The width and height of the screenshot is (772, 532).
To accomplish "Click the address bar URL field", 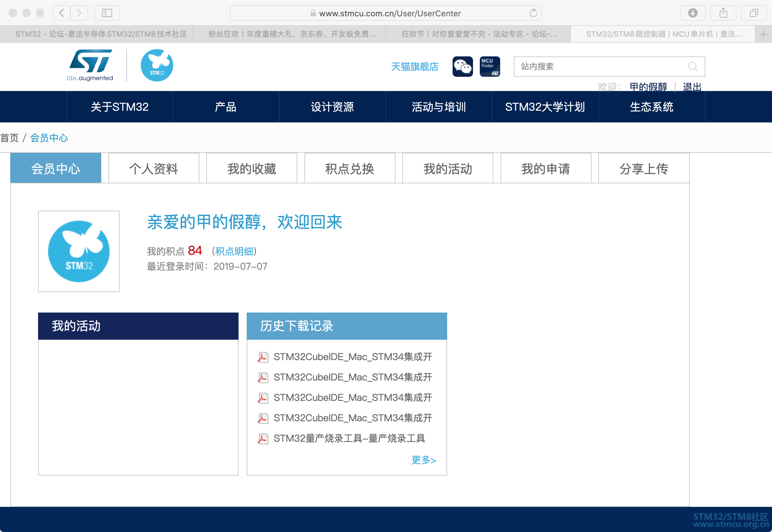I will coord(386,13).
